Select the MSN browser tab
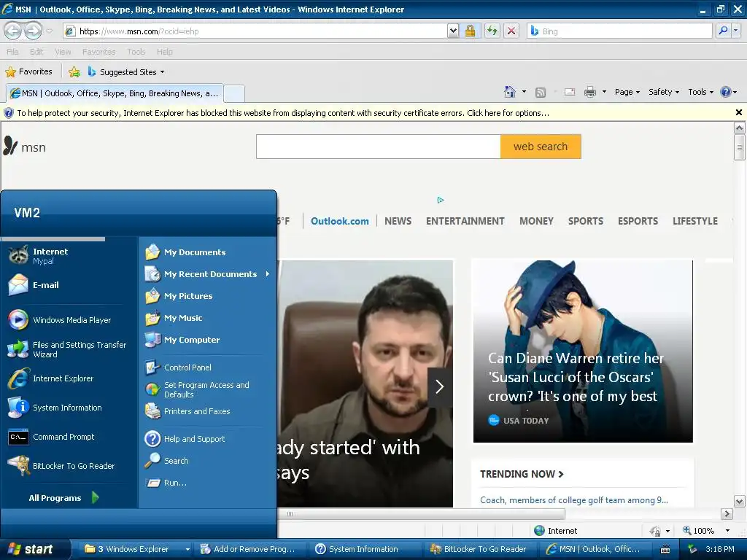747x560 pixels. [115, 93]
